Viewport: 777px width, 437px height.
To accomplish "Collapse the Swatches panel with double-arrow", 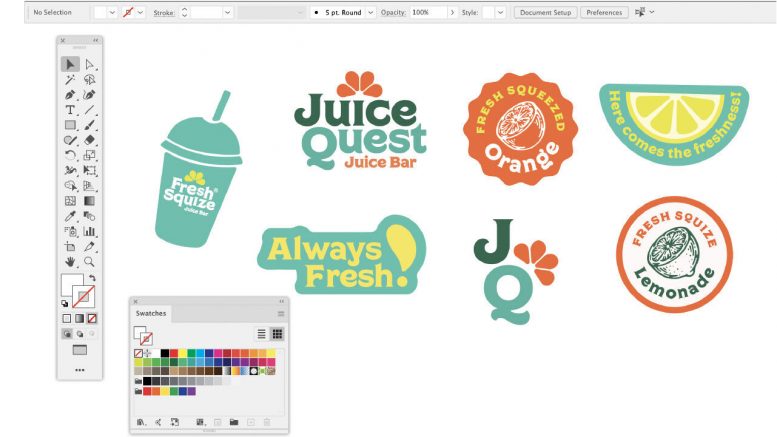I will 281,301.
